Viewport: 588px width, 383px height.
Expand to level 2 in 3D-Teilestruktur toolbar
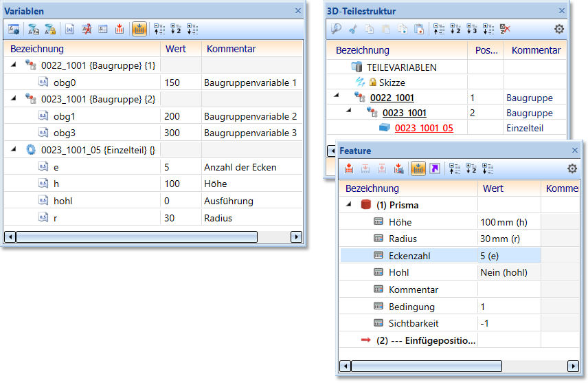pos(455,29)
